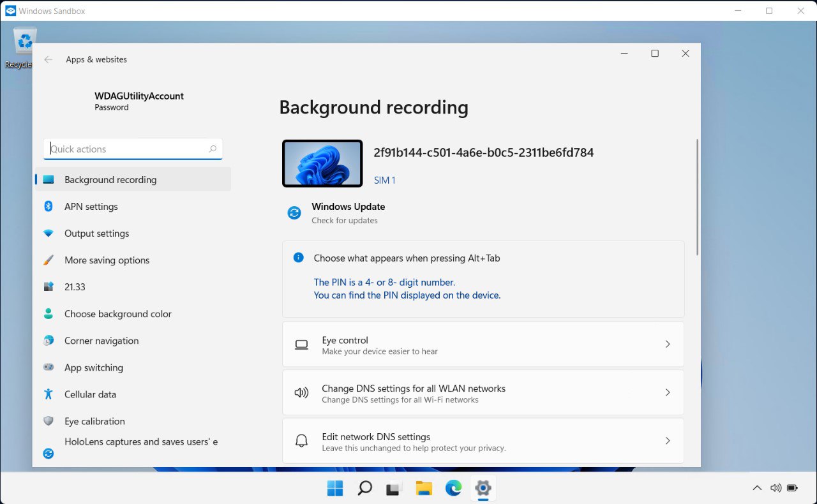
Task: Click the volume icon in the system tray
Action: click(x=776, y=488)
